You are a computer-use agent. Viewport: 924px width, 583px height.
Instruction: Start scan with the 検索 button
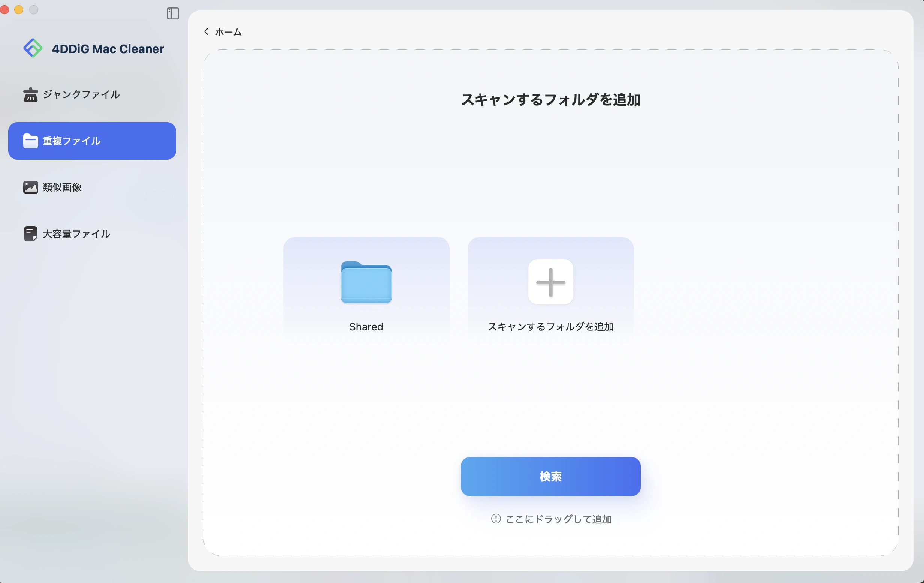[551, 477]
